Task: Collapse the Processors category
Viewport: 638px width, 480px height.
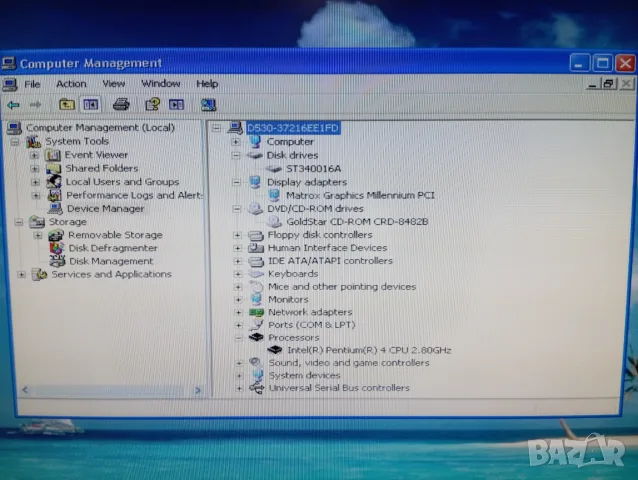Action: (239, 338)
